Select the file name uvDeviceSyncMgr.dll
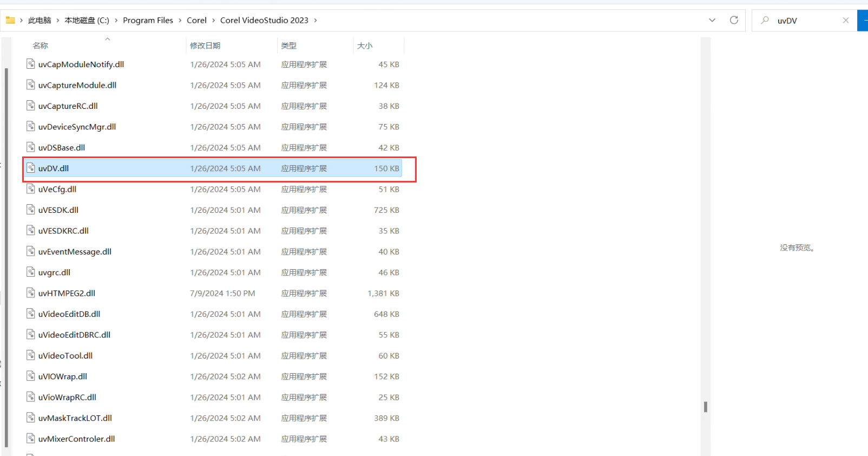The image size is (868, 456). 77,127
